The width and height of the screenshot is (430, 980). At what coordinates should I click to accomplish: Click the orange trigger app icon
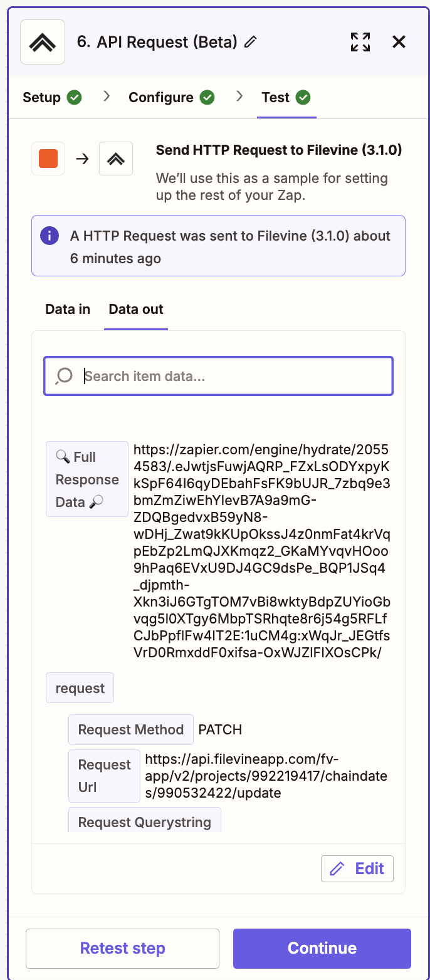point(48,159)
